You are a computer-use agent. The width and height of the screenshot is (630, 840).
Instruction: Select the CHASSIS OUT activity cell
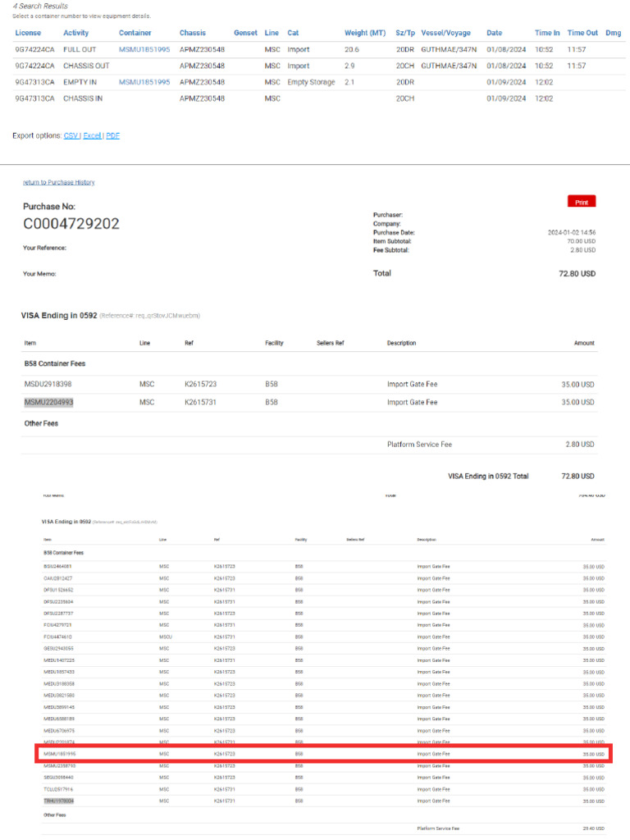click(x=86, y=66)
